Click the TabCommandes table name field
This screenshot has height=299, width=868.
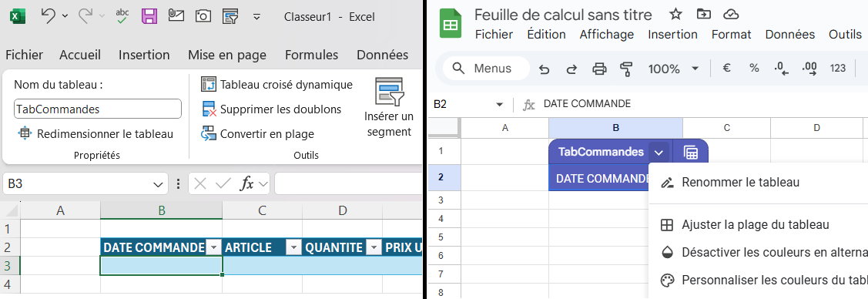click(97, 109)
